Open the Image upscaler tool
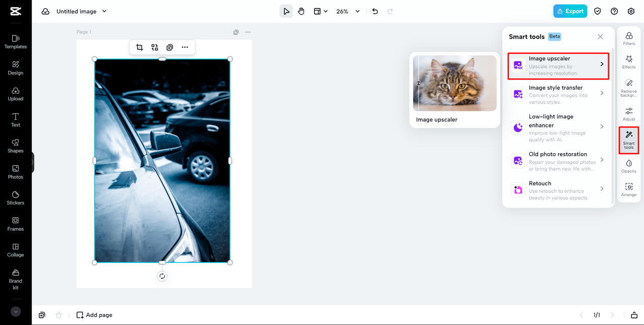The image size is (644, 325). coord(558,66)
